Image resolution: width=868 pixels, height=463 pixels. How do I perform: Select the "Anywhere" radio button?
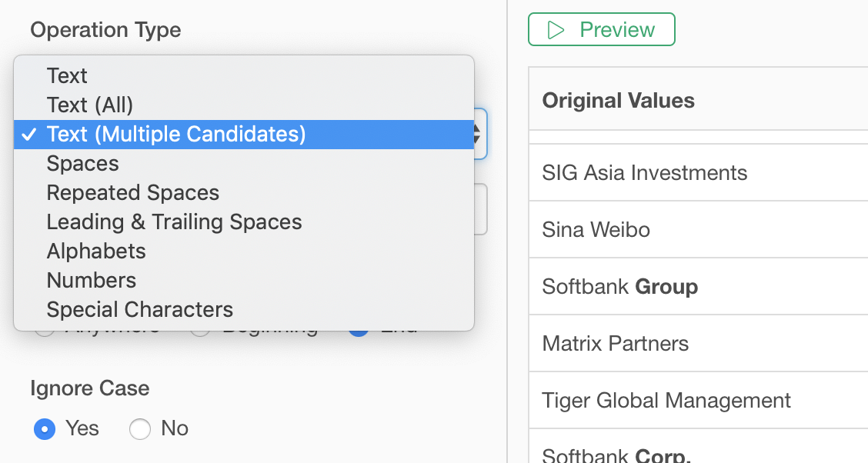[44, 327]
